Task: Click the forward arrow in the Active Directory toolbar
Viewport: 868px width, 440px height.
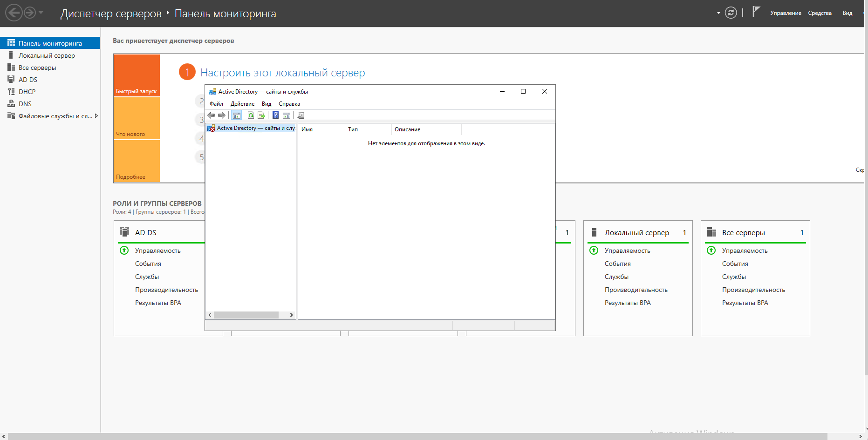Action: click(x=222, y=115)
